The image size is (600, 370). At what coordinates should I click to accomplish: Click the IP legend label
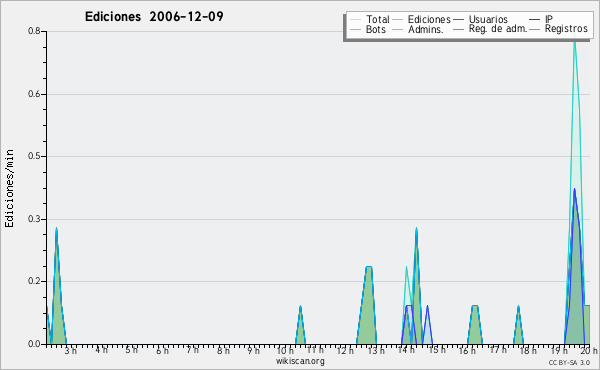[549, 19]
